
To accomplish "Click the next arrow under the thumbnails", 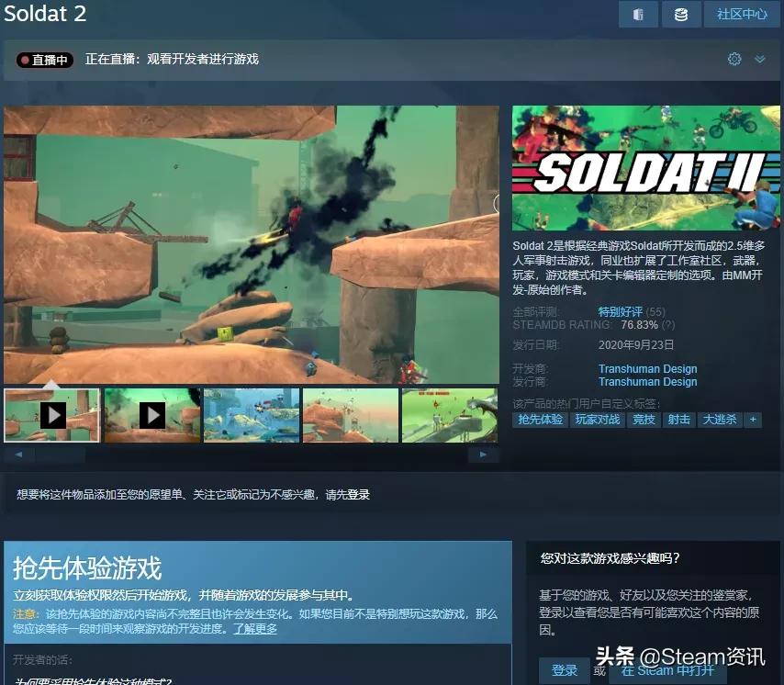I will pos(484,454).
